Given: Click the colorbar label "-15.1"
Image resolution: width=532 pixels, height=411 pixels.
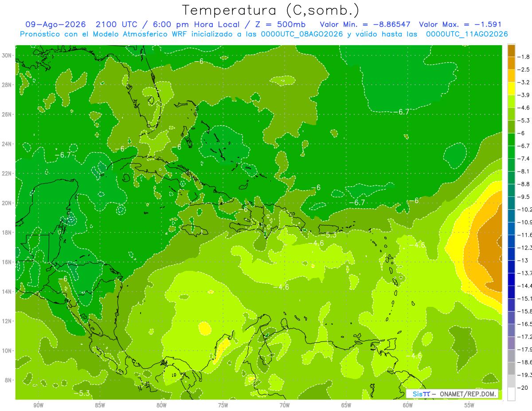Looking at the screenshot, I should pyautogui.click(x=525, y=299).
